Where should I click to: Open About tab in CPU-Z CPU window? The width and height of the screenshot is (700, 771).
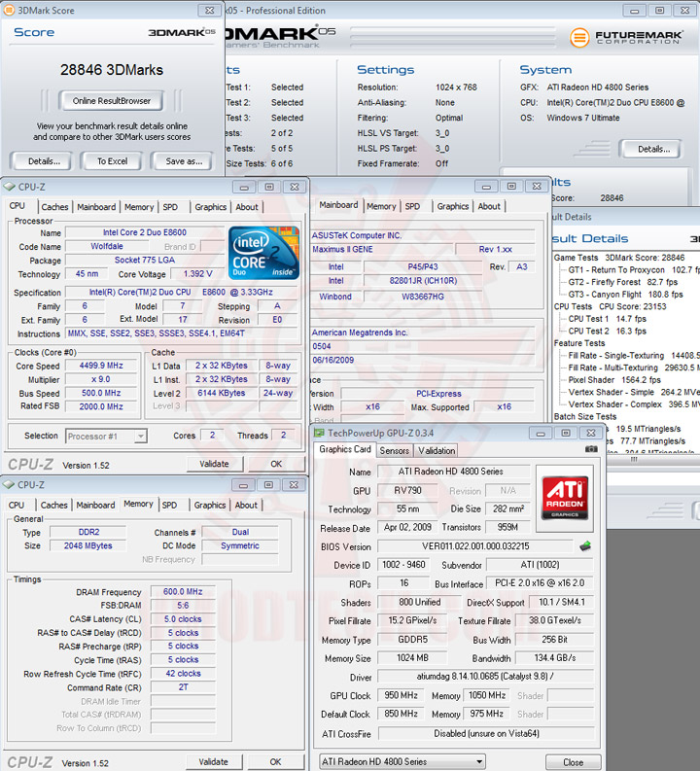coord(247,207)
